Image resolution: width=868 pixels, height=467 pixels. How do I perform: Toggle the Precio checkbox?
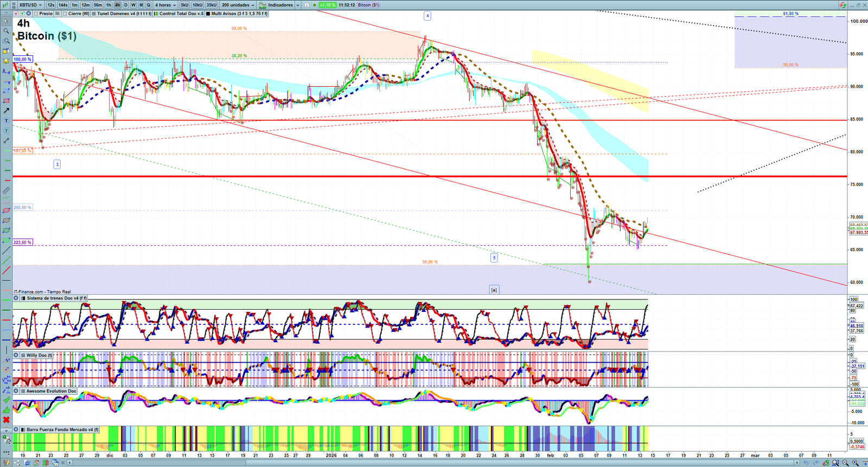(36, 14)
